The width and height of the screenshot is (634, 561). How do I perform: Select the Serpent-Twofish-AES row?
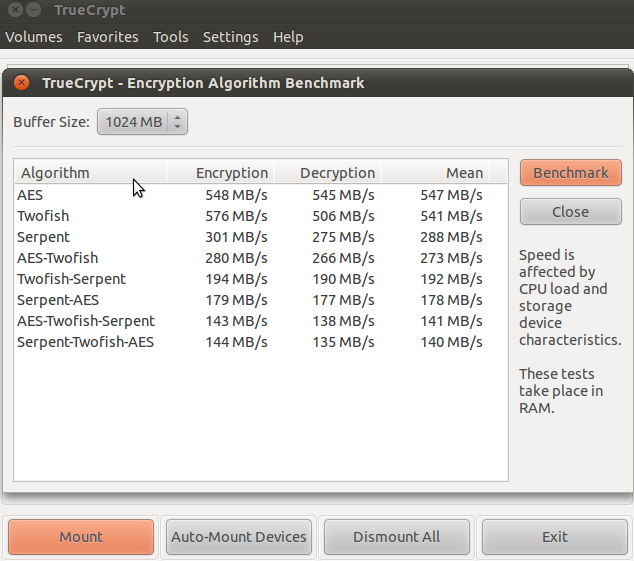pos(261,342)
